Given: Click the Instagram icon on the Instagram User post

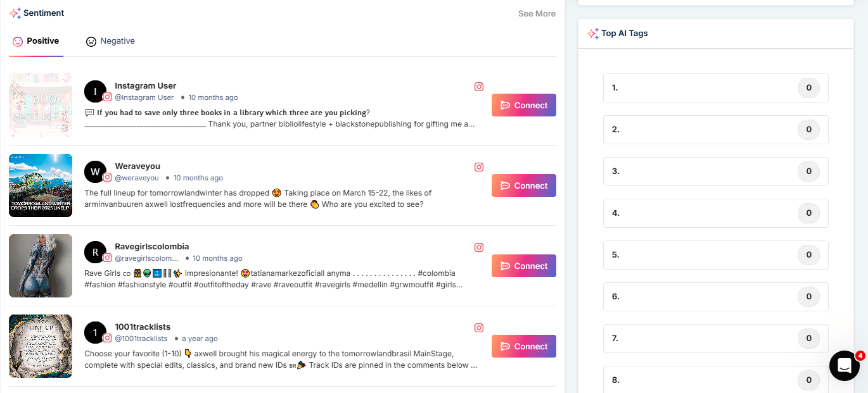Looking at the screenshot, I should pos(479,87).
